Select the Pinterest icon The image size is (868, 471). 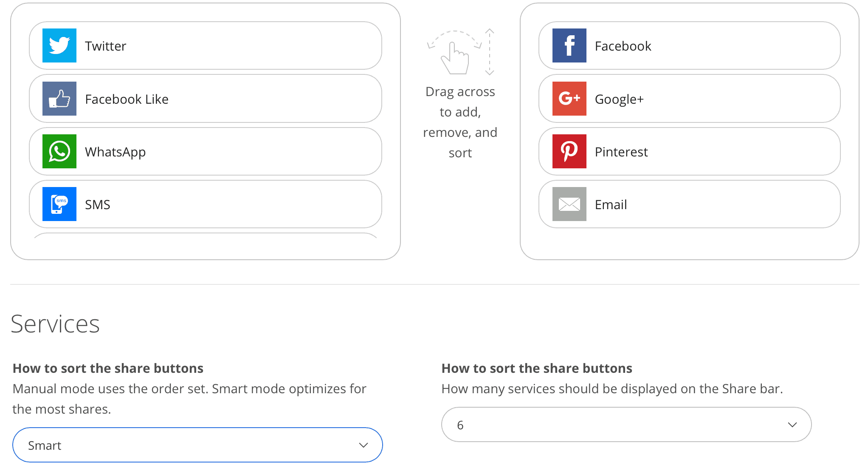569,151
